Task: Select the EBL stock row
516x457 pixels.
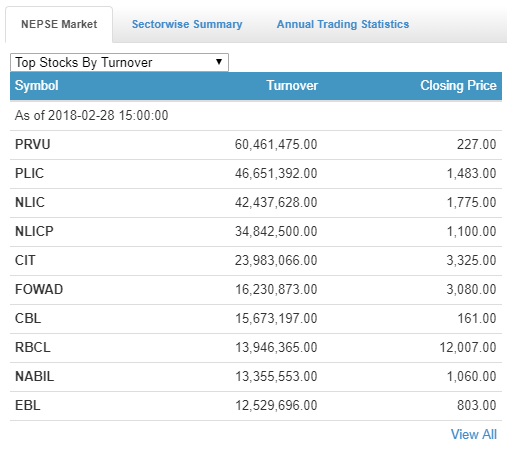Action: [x=256, y=406]
